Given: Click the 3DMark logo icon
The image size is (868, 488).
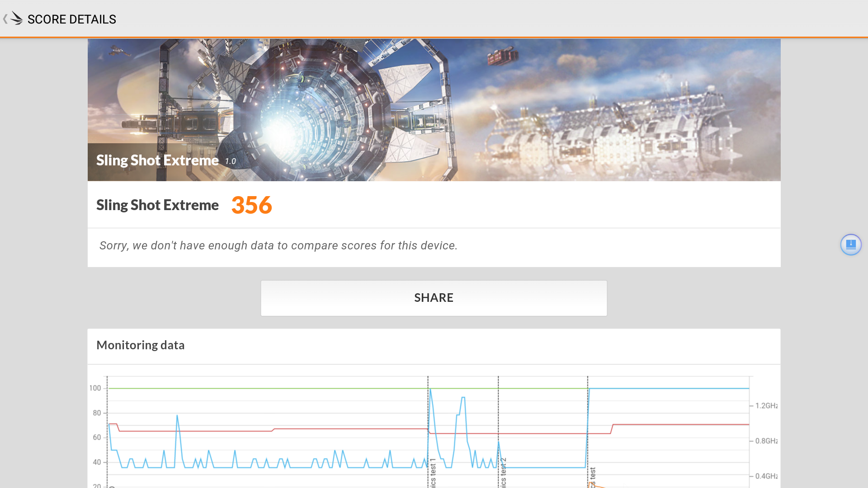Looking at the screenshot, I should pos(17,19).
